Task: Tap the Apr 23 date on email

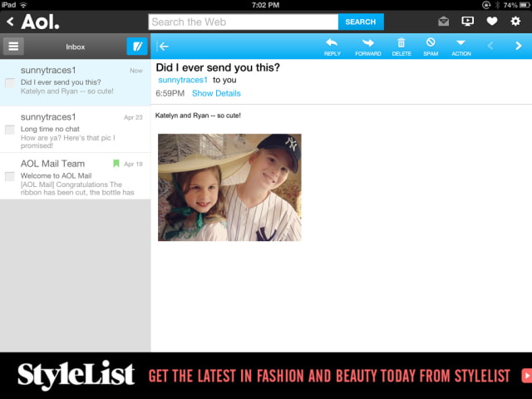Action: pyautogui.click(x=133, y=117)
